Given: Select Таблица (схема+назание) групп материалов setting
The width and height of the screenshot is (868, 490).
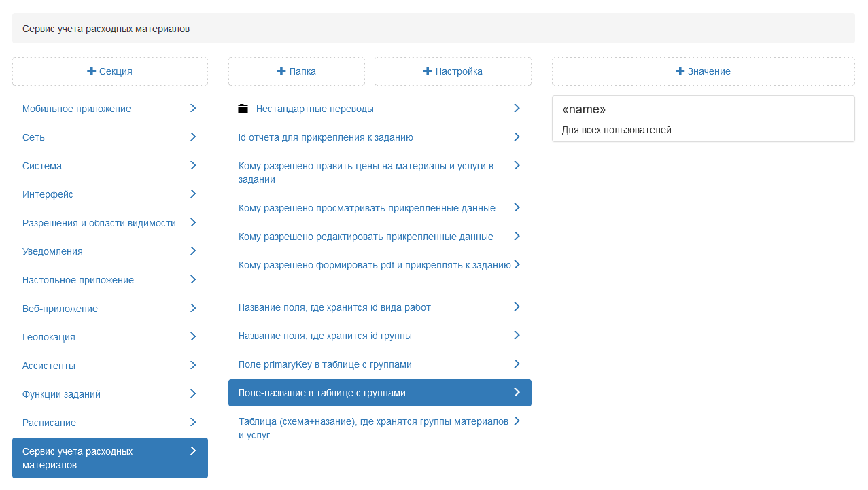Looking at the screenshot, I should coord(373,428).
